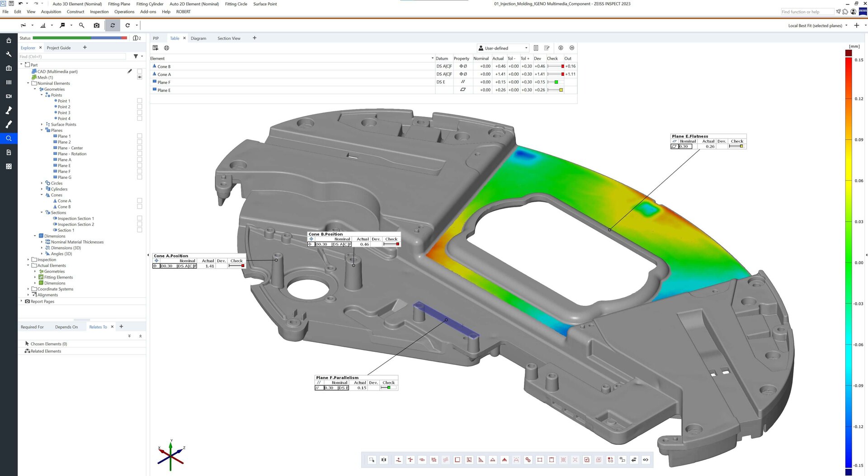868x476 pixels.
Task: Click the Find function or help field
Action: tap(807, 12)
